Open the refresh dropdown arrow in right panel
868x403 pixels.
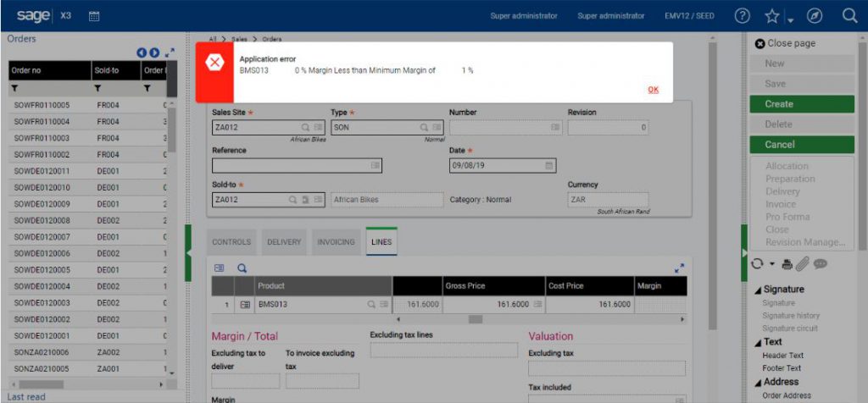point(772,264)
